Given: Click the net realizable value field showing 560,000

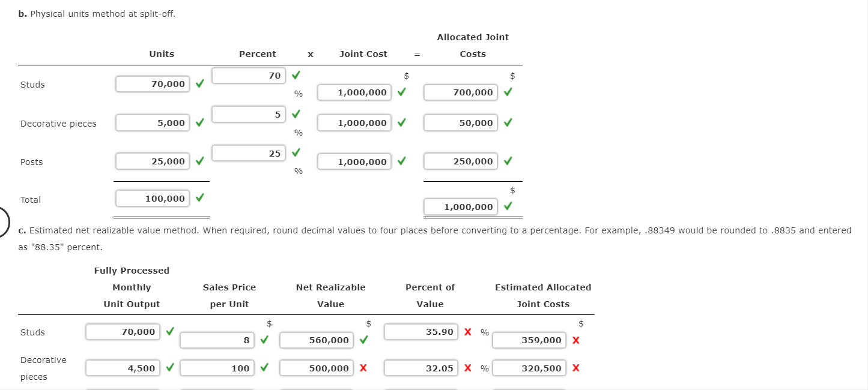Looking at the screenshot, I should point(316,340).
